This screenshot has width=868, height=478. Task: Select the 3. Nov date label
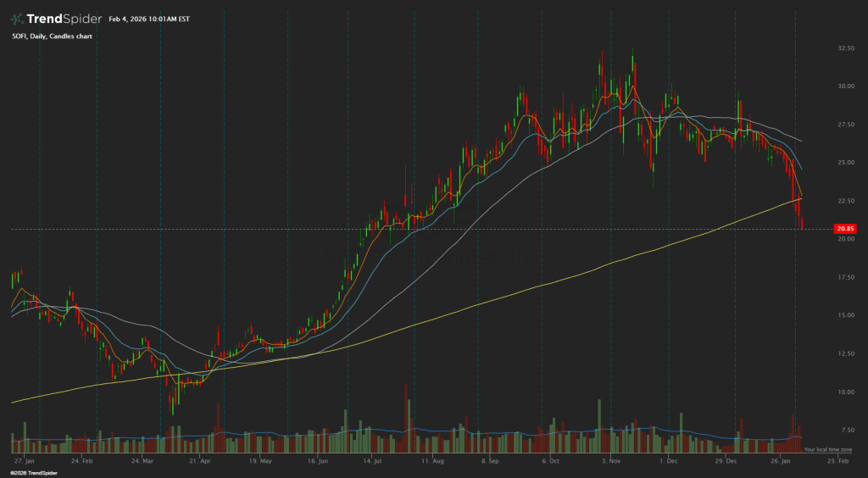pos(609,462)
